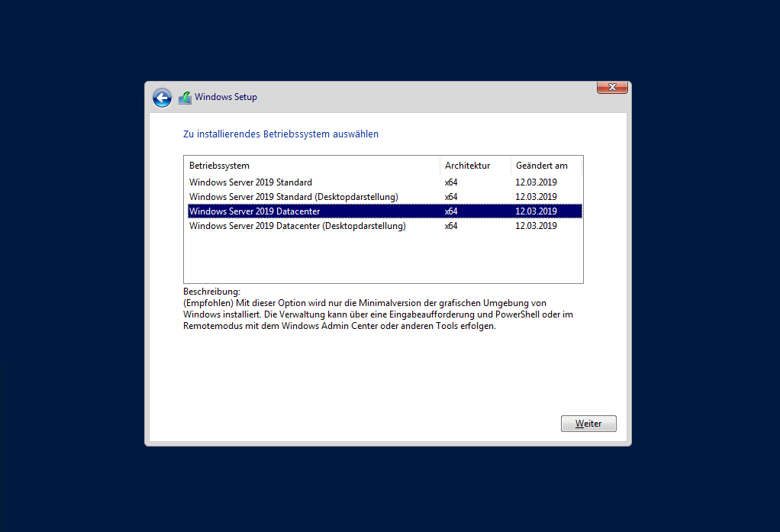Go back with the blue arrow button
Image resolution: width=780 pixels, height=532 pixels.
pos(162,98)
